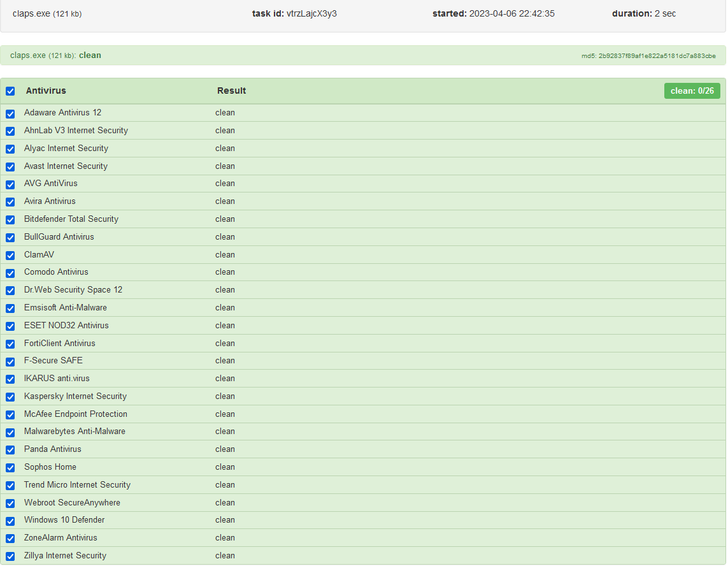This screenshot has height=566, width=728.
Task: Uncheck the Sophos Home checkbox
Action: [10, 468]
